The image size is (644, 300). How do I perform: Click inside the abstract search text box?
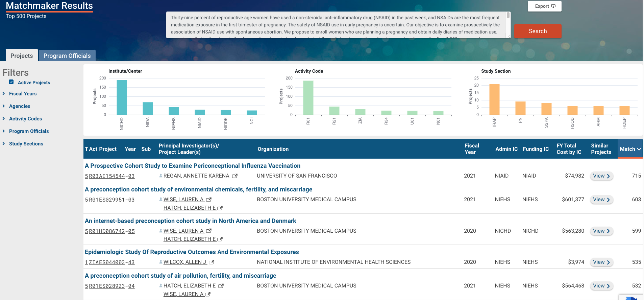click(335, 25)
